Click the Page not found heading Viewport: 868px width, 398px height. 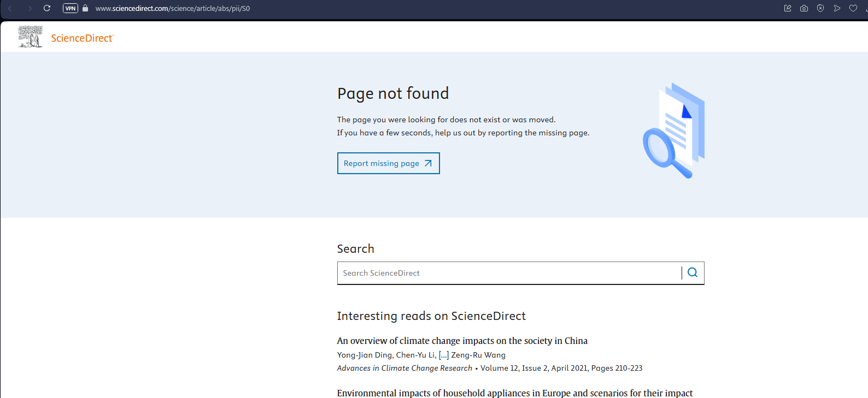(393, 93)
